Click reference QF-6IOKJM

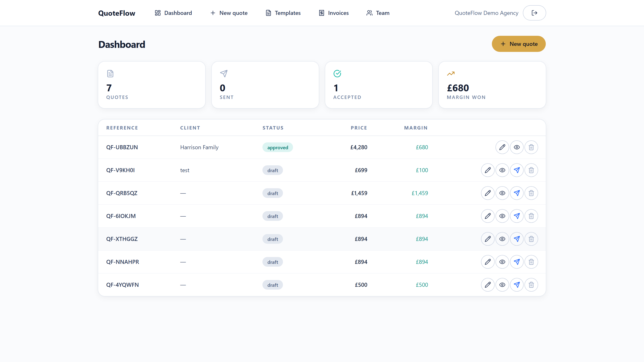tap(121, 216)
